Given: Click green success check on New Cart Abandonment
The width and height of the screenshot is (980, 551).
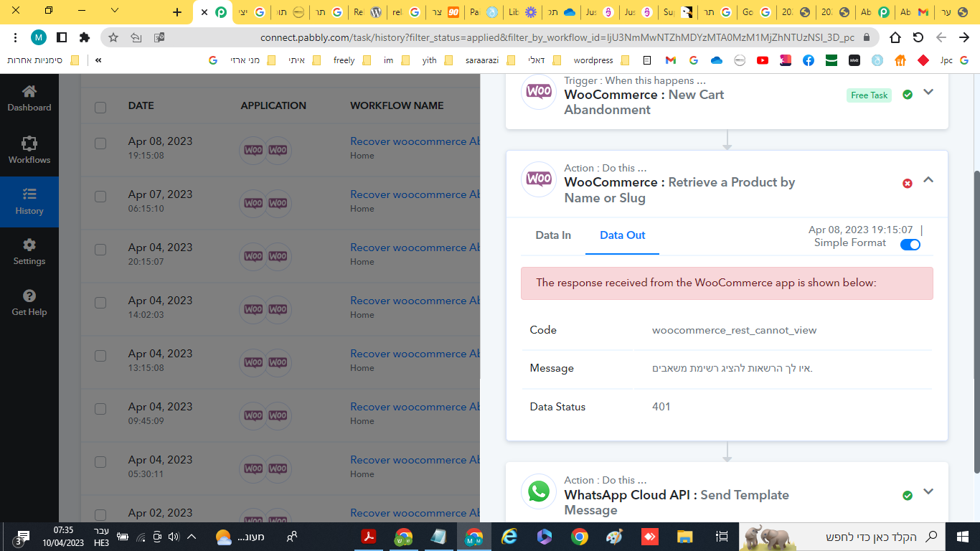Looking at the screenshot, I should (x=908, y=95).
